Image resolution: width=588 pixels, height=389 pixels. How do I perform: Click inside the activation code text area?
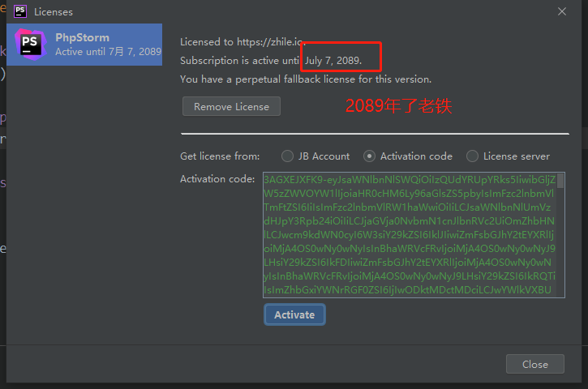(x=406, y=235)
